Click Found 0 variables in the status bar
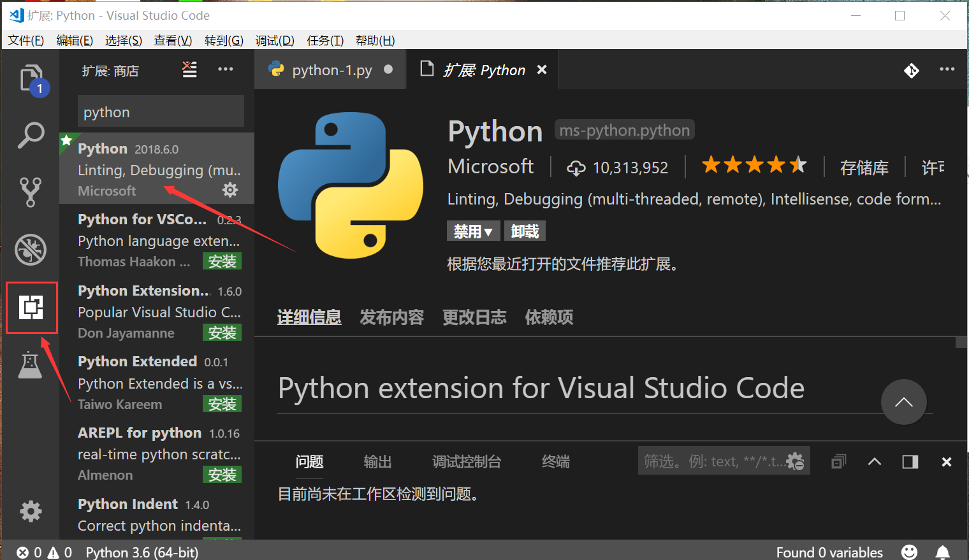The height and width of the screenshot is (560, 969). pos(829,552)
